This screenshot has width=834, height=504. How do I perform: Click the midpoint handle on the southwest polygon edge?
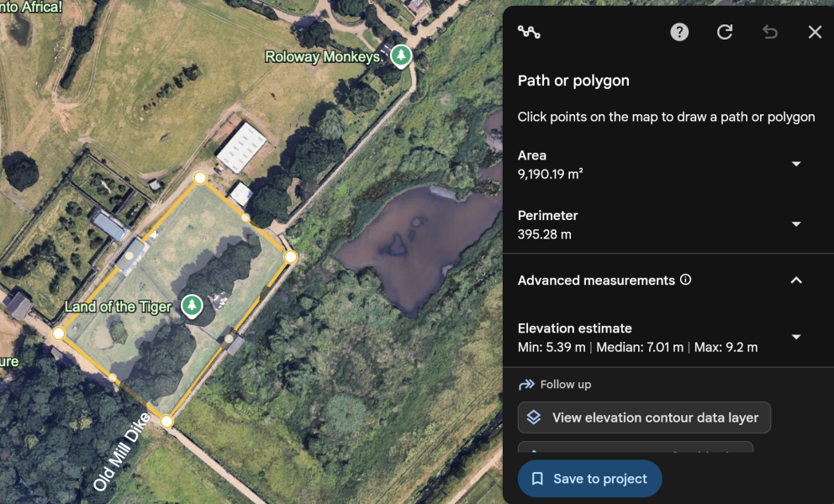pos(113,377)
